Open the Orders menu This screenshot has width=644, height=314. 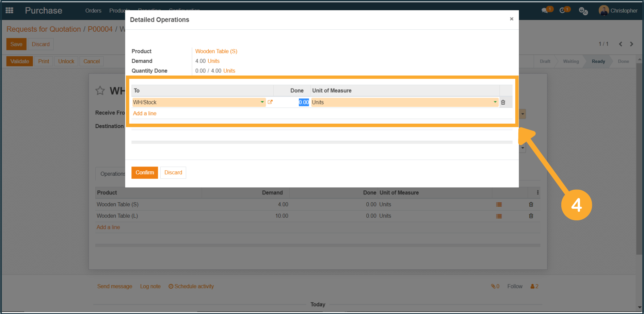point(93,11)
